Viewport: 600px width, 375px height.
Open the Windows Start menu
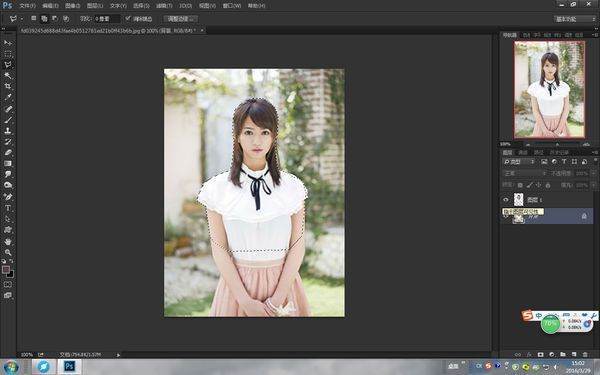(x=10, y=366)
